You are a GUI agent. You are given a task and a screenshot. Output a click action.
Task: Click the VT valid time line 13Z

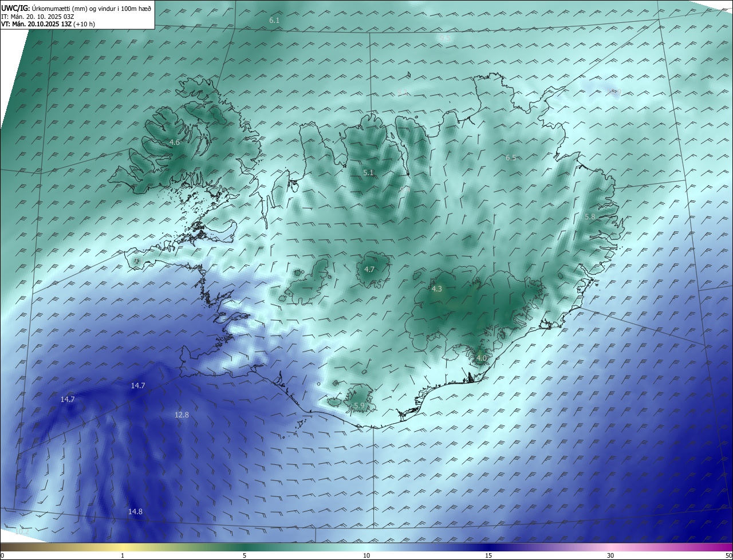[48, 24]
